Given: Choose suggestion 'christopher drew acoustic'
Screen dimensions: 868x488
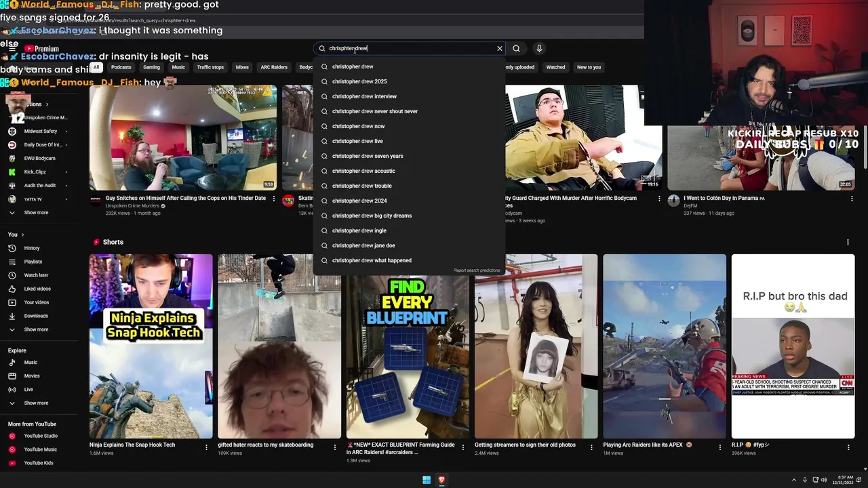Looking at the screenshot, I should point(409,171).
